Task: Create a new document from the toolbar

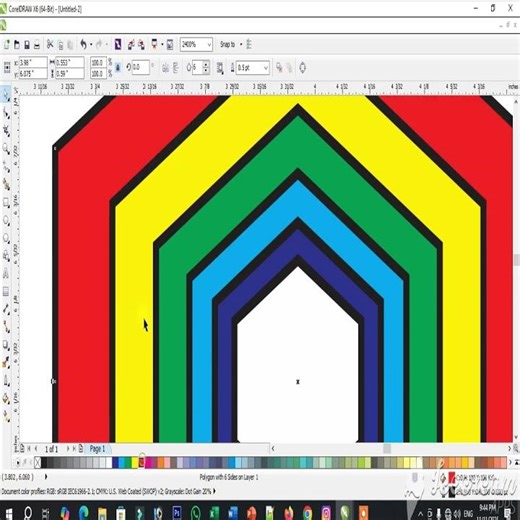Action: pos(6,44)
